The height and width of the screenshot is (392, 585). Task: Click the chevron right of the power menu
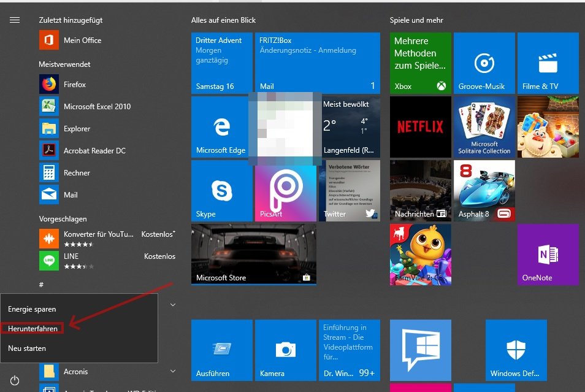tap(173, 305)
